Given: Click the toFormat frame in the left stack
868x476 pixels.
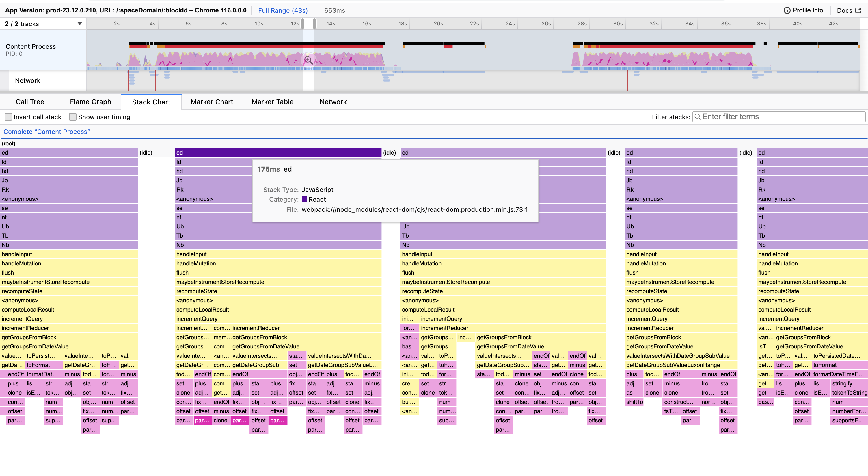Looking at the screenshot, I should coord(44,365).
